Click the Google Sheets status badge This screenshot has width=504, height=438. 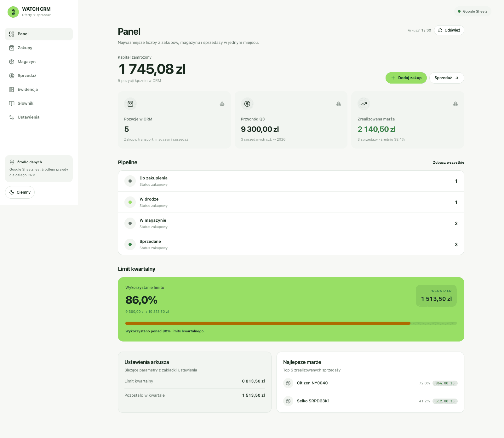click(x=472, y=11)
